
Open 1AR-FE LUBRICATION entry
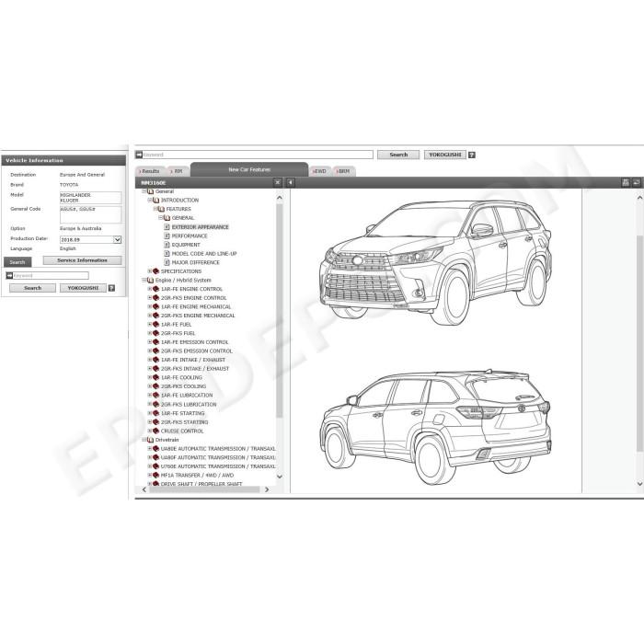(x=187, y=395)
